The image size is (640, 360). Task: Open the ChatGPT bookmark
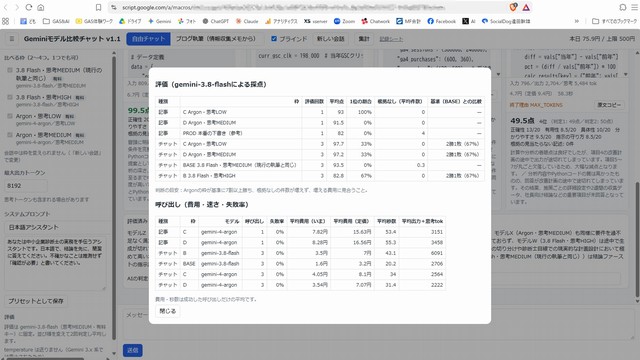pyautogui.click(x=216, y=21)
